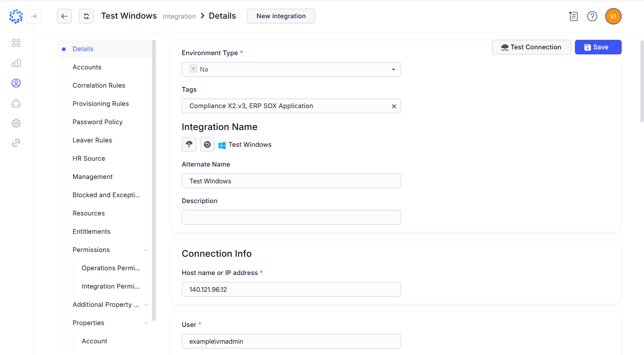Screen dimensions: 644x355
Task: Open the settings gear in sidebar
Action: (16, 123)
